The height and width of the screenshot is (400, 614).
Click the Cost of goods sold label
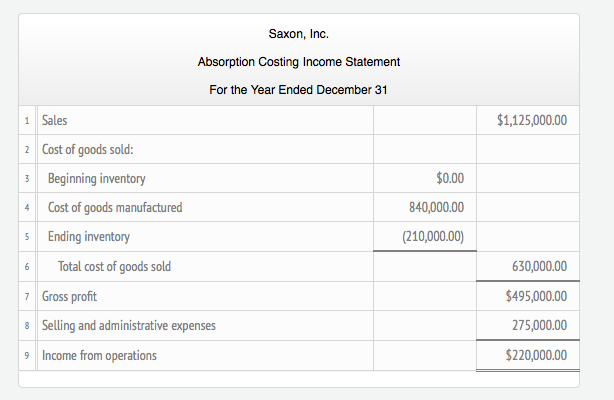tap(89, 150)
